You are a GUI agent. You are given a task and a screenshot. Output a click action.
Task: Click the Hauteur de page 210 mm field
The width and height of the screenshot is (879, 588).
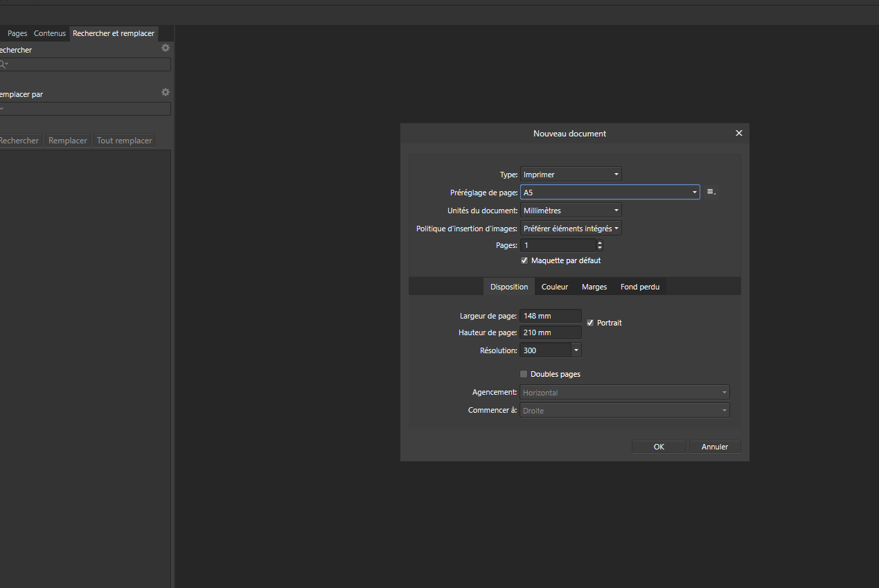[x=551, y=333]
